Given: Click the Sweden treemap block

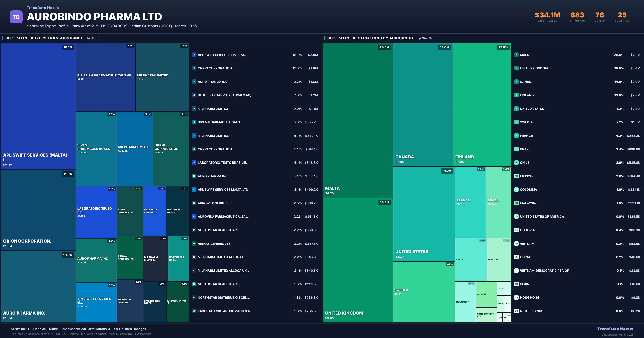Looking at the screenshot, I should pos(424,292).
